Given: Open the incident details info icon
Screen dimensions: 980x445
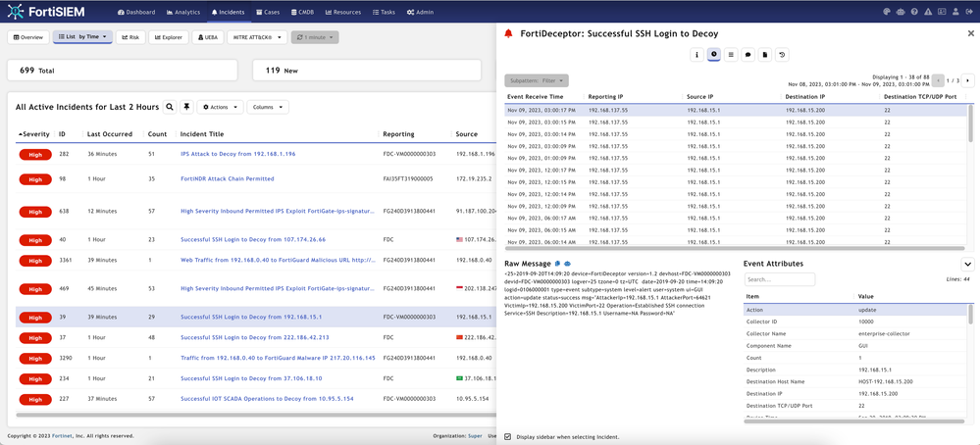Looking at the screenshot, I should click(697, 55).
